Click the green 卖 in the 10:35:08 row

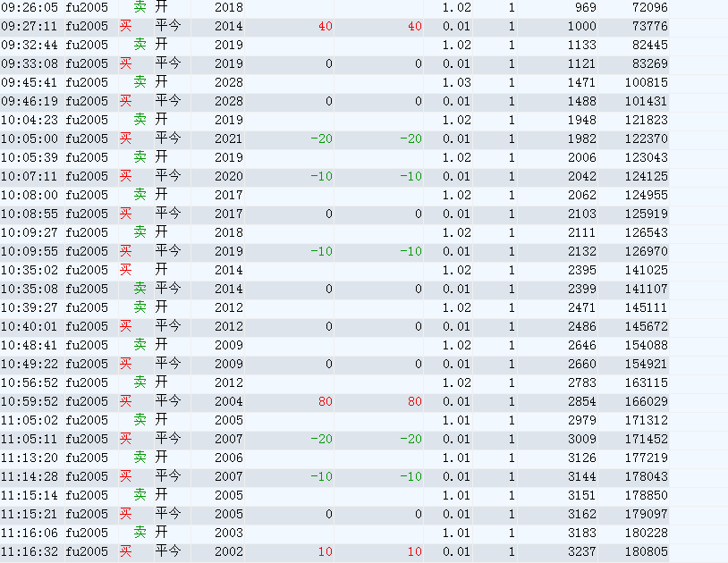pyautogui.click(x=140, y=289)
